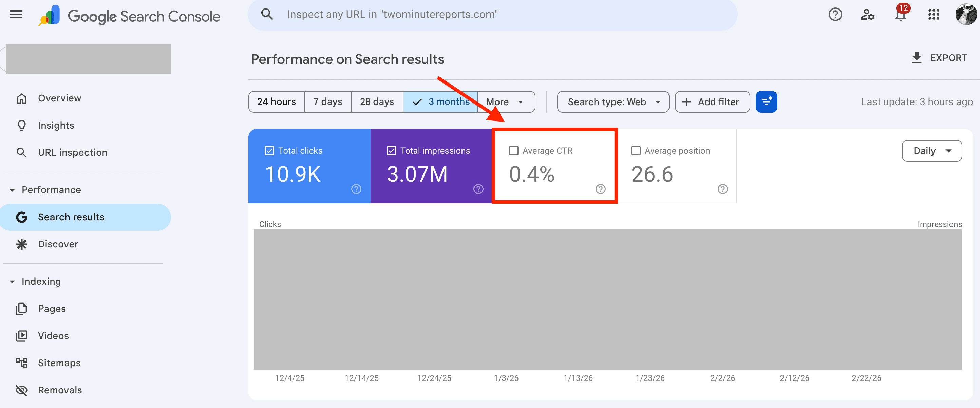Click the help icon on Average position card
Viewport: 980px width, 408px height.
[x=722, y=189]
